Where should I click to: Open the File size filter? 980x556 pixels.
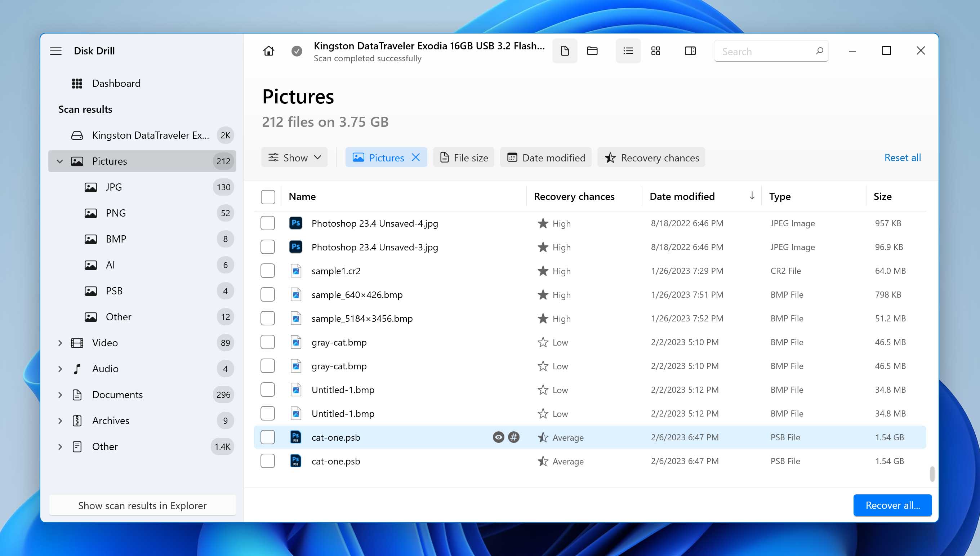click(x=463, y=157)
